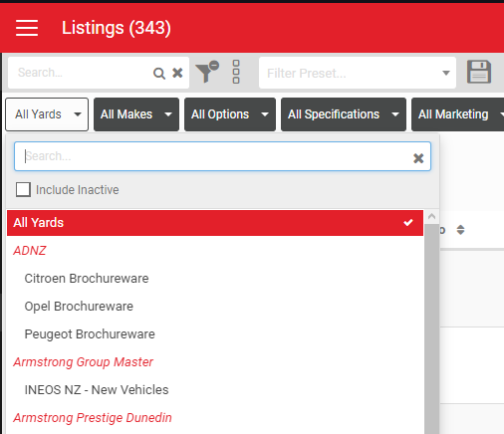
Task: Select the All Yards list entry
Action: pyautogui.click(x=215, y=223)
